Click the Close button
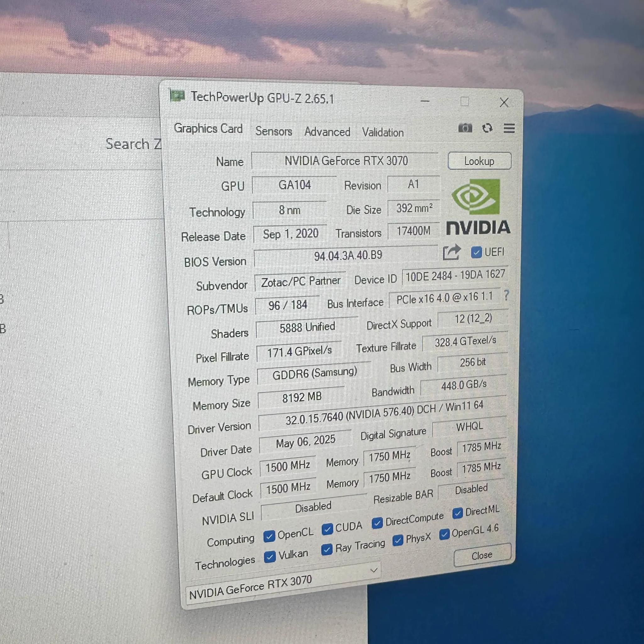 click(x=482, y=555)
